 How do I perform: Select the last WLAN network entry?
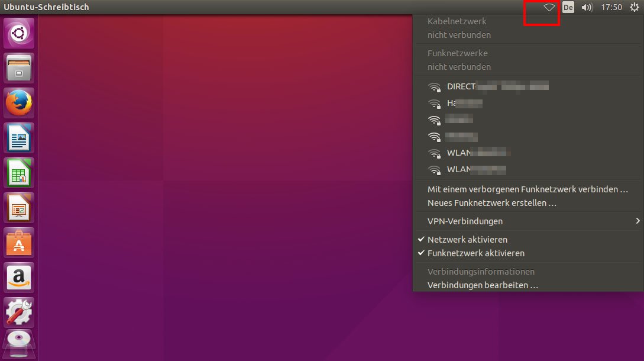[x=528, y=169]
